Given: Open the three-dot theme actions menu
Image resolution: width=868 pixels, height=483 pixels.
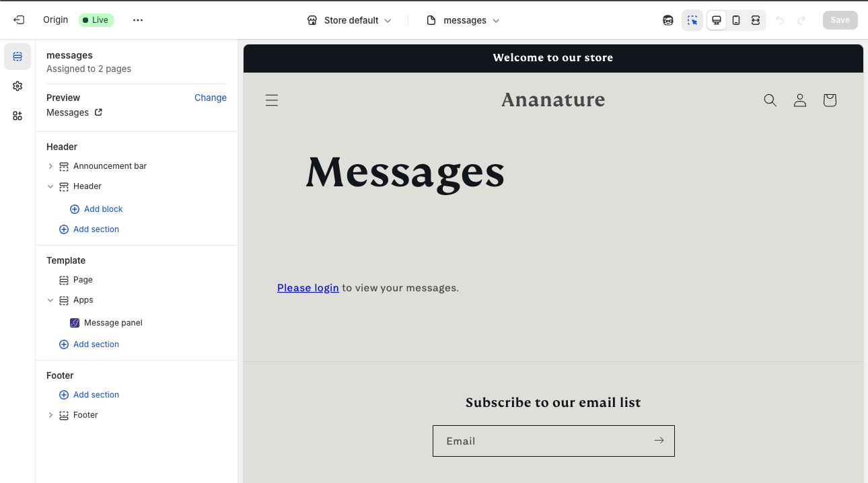Looking at the screenshot, I should click(x=138, y=20).
